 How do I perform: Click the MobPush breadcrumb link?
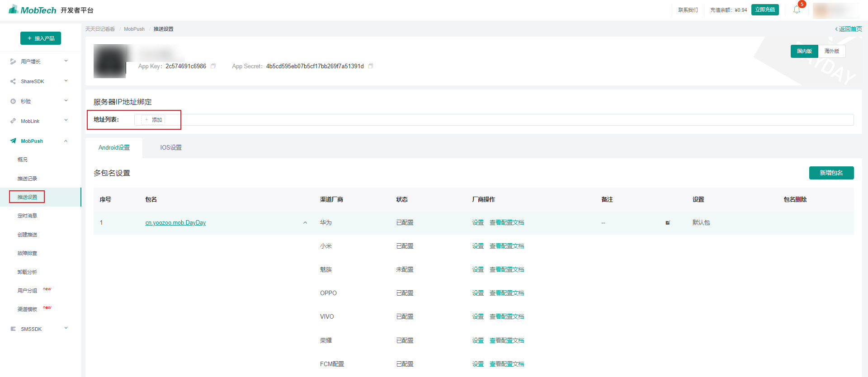click(x=134, y=29)
